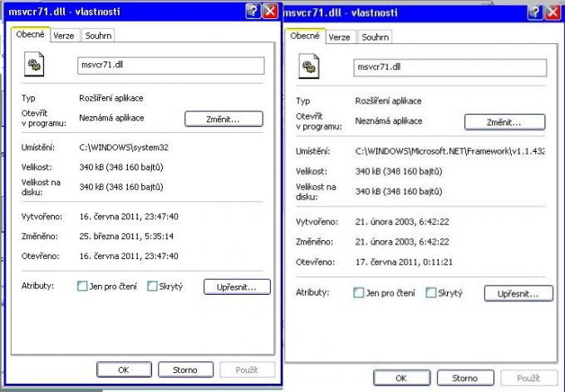Close the right msvcr71.dll properties window
Viewport: 565px width, 392px height.
coord(553,12)
